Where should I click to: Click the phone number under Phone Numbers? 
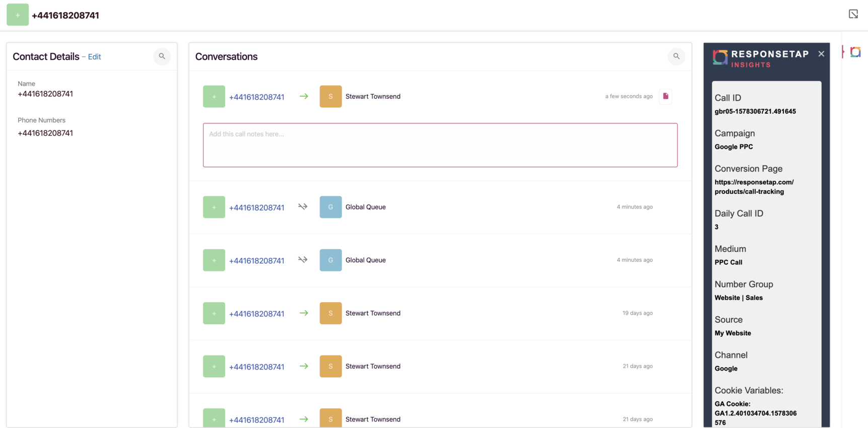(x=45, y=133)
